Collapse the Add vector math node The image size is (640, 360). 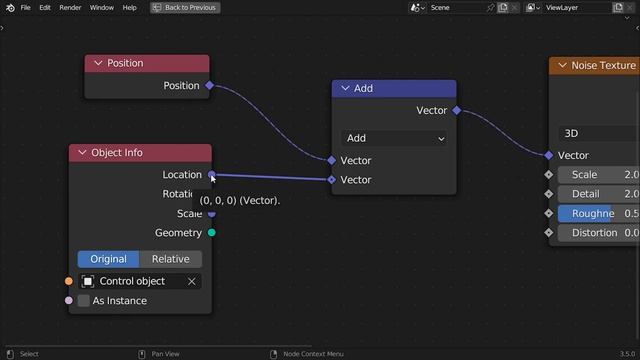coord(345,89)
